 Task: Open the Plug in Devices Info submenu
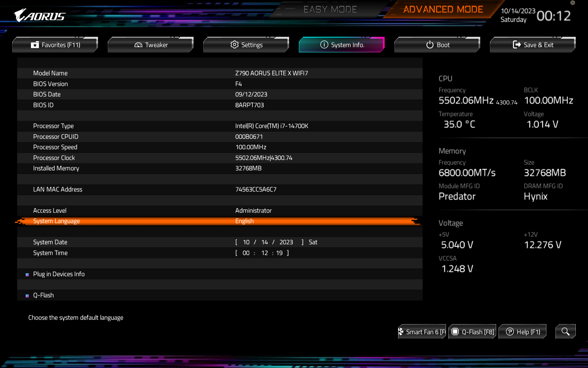point(59,274)
